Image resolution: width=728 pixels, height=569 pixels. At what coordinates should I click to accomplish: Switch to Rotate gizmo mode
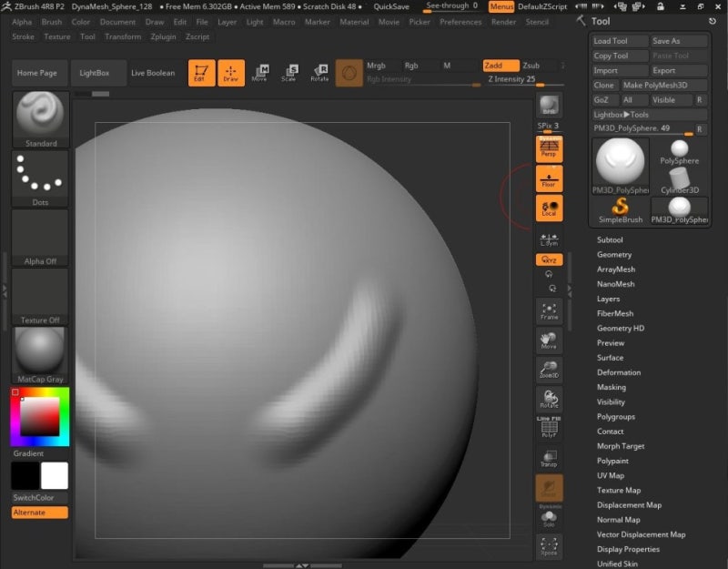pyautogui.click(x=319, y=73)
